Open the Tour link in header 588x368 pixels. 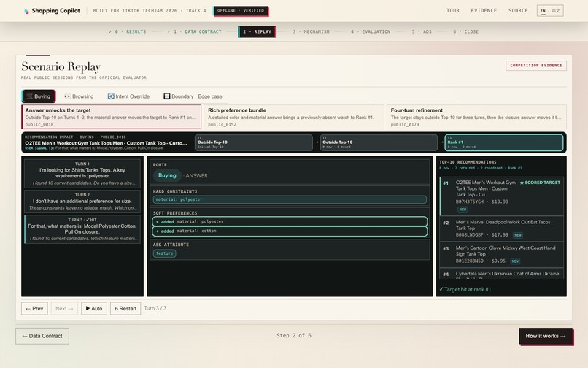click(x=452, y=10)
